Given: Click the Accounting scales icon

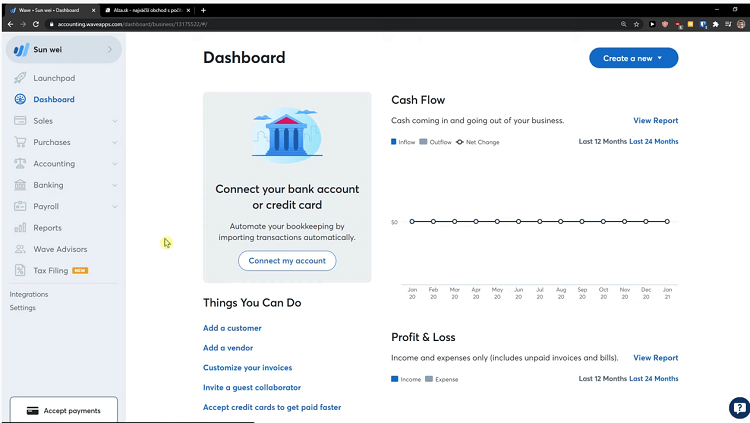Looking at the screenshot, I should point(20,164).
